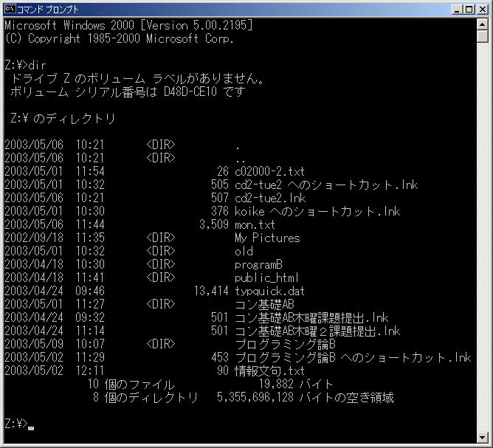Click the コマンド プロンプト title text
The image size is (493, 448).
[x=47, y=10]
